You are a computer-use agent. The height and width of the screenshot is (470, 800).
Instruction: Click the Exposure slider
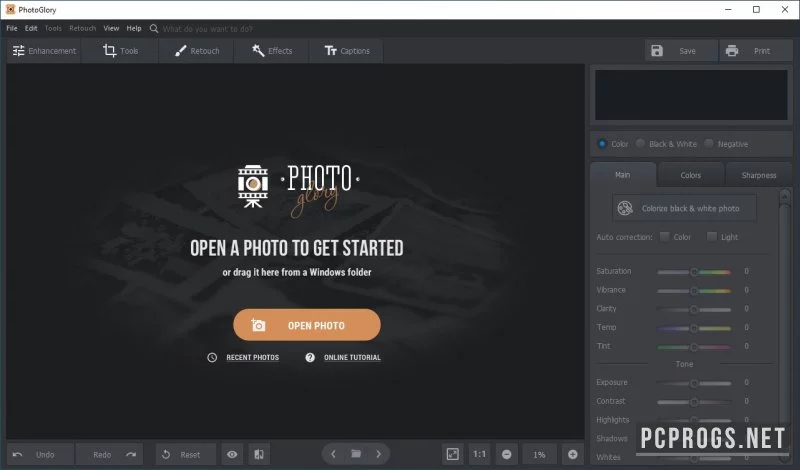point(694,383)
